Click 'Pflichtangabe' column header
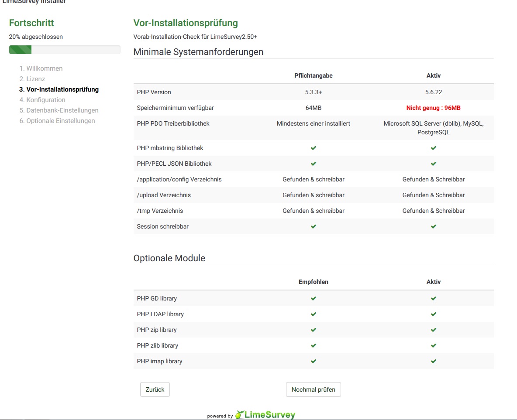Image resolution: width=517 pixels, height=420 pixels. (x=313, y=75)
